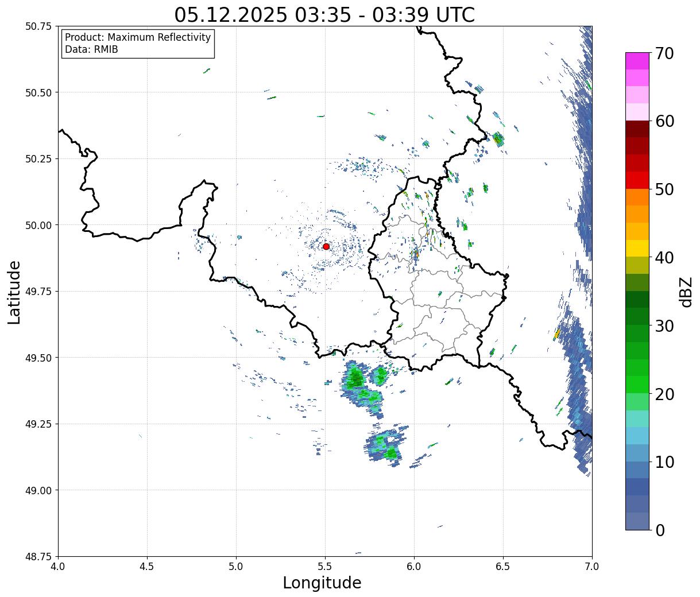Click the Latitude axis label
Viewport: 700px width, 597px height.
click(14, 292)
